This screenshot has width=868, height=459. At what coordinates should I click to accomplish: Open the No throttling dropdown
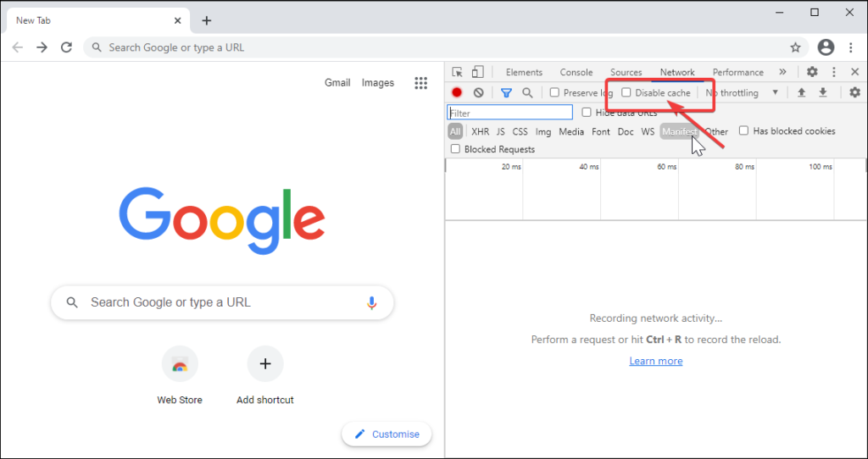point(741,93)
